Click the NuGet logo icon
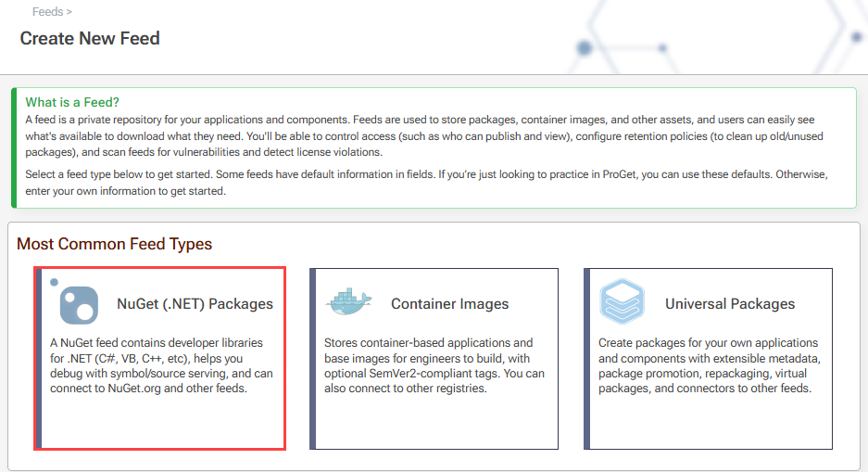The height and width of the screenshot is (472, 868). 75,300
